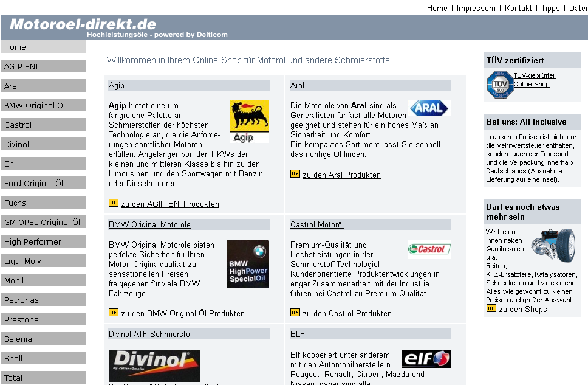Screen dimensions: 588x385
Task: Click 'TÜV zertifiziert' heading
Action: coord(515,60)
